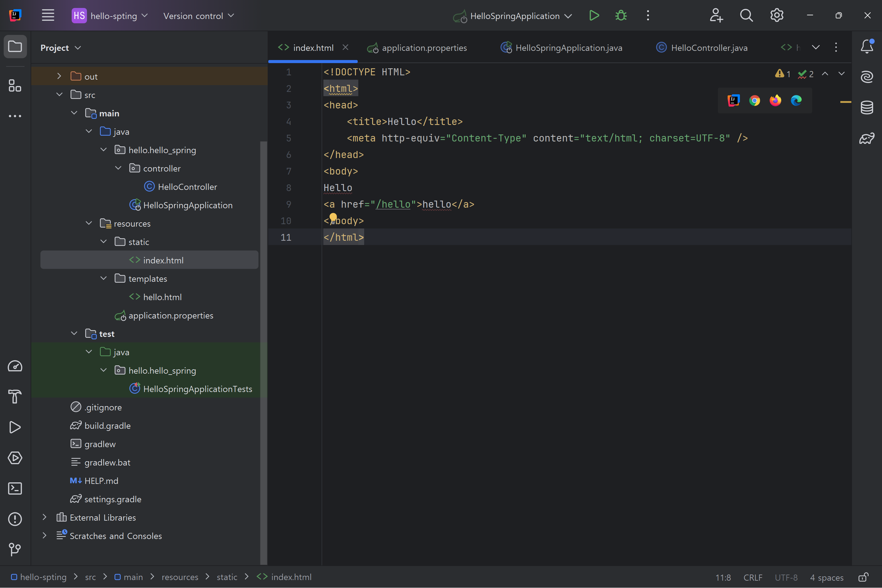The height and width of the screenshot is (588, 882).
Task: Switch to application.properties tab
Action: point(417,48)
